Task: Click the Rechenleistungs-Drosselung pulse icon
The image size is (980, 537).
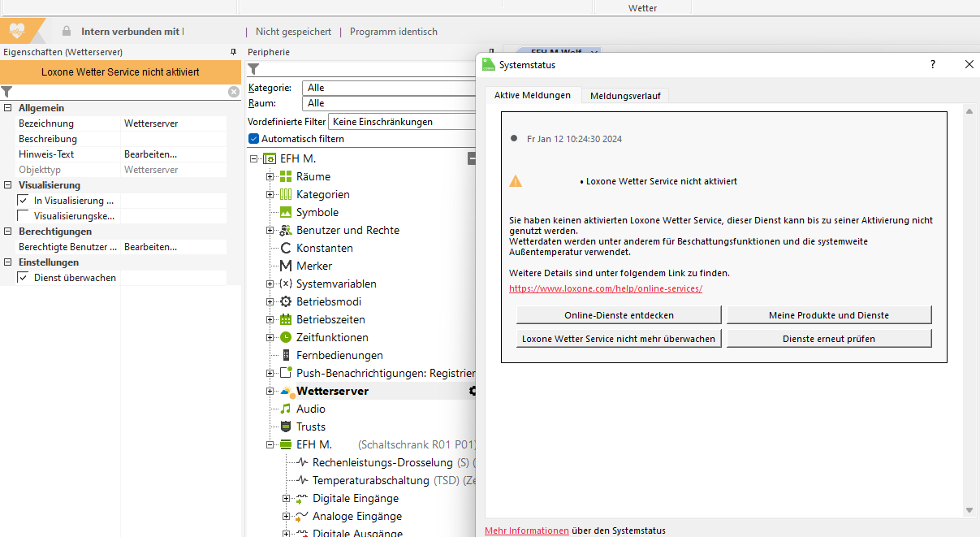Action: 302,462
